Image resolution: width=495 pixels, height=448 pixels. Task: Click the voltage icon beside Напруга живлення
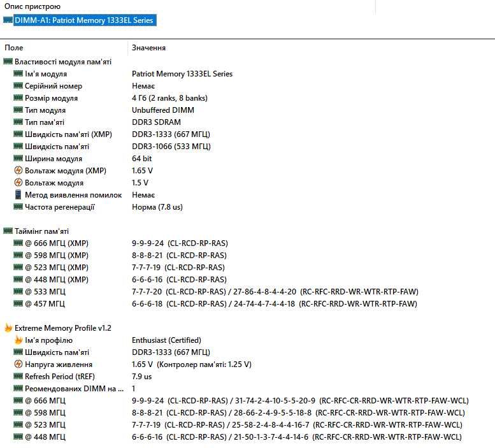(18, 365)
